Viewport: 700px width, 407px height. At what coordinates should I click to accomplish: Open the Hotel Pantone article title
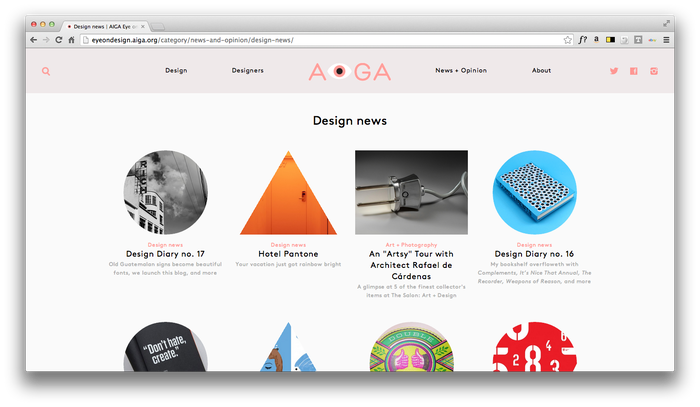[x=288, y=254]
